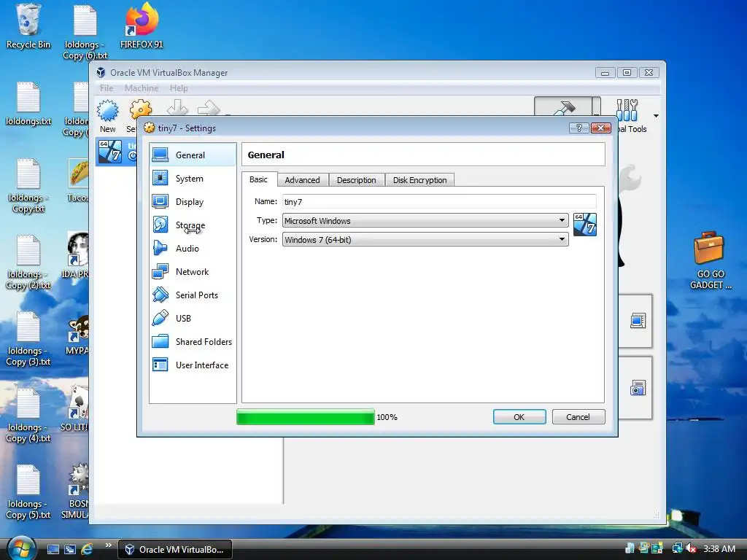Switch to the Description tab

356,180
